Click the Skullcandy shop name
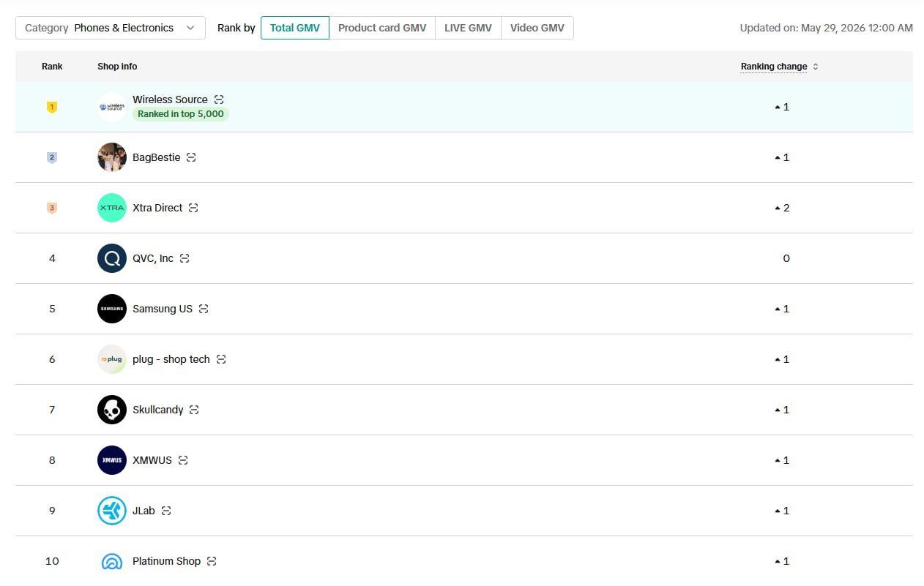Image resolution: width=924 pixels, height=586 pixels. coord(158,410)
